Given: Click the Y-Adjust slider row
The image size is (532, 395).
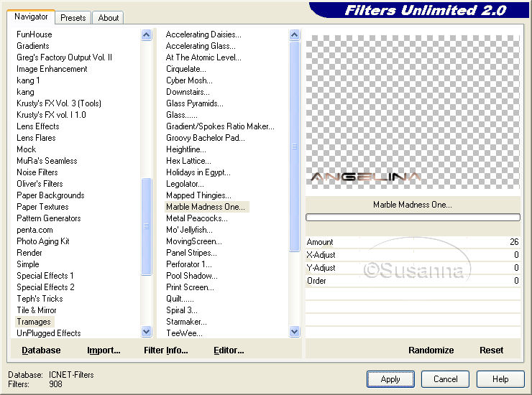Looking at the screenshot, I should click(413, 268).
